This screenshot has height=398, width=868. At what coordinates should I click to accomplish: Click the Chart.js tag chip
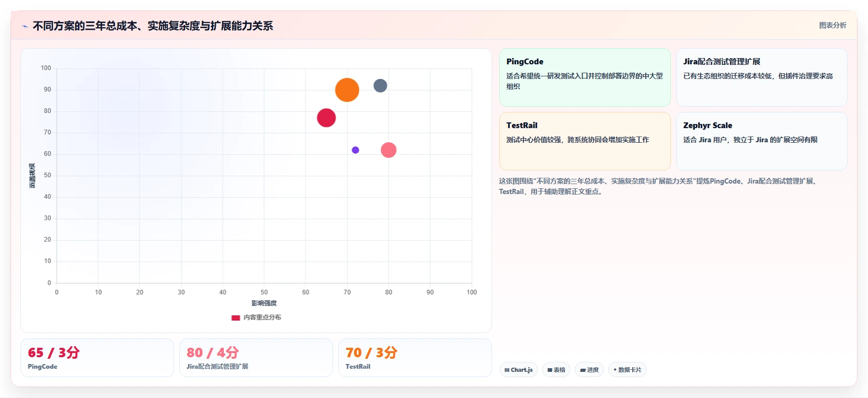[519, 370]
